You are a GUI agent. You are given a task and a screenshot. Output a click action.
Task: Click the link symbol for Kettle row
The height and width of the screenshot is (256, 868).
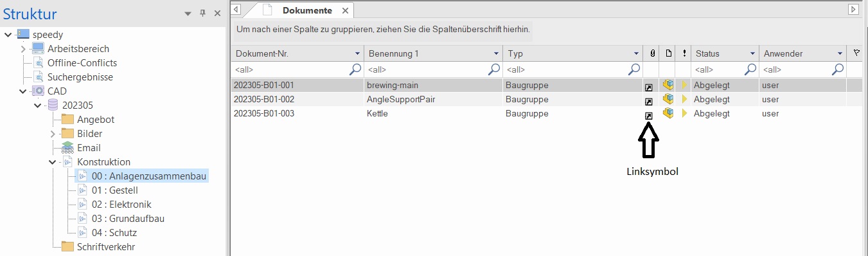coord(649,115)
